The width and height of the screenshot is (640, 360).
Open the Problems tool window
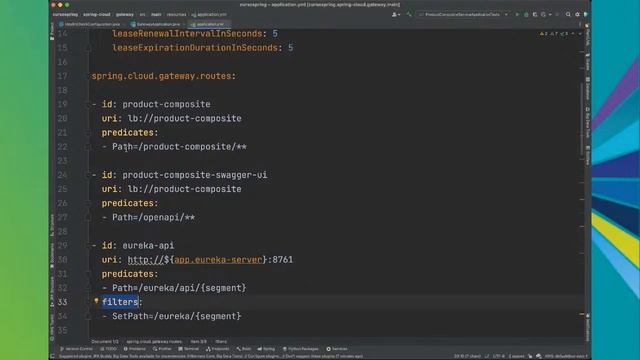135,349
